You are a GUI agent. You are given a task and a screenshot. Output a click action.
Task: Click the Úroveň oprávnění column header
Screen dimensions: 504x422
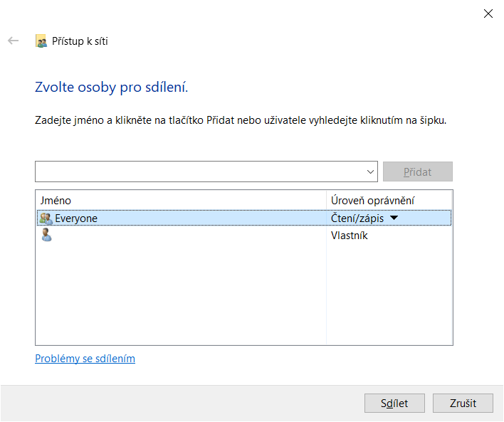tap(373, 201)
